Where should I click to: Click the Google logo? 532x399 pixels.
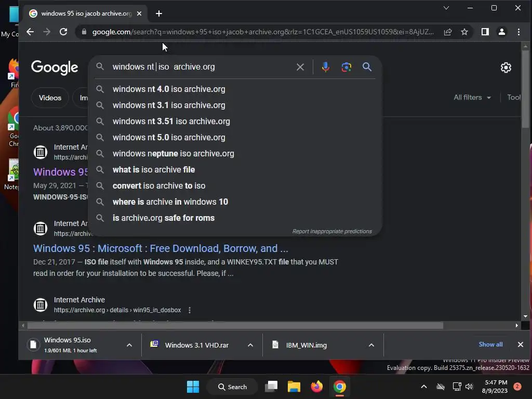click(x=55, y=68)
